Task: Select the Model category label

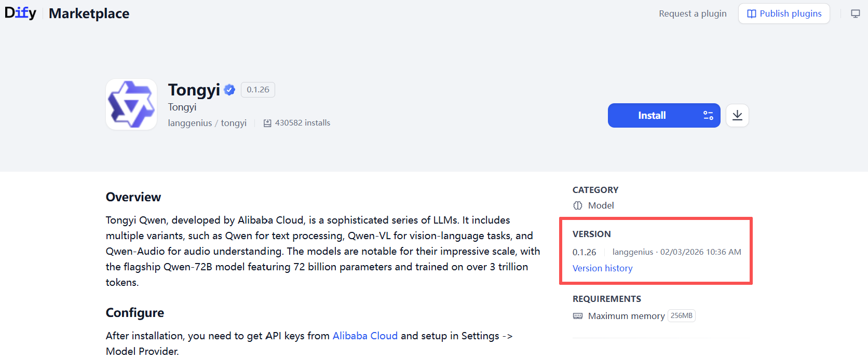Action: tap(601, 205)
